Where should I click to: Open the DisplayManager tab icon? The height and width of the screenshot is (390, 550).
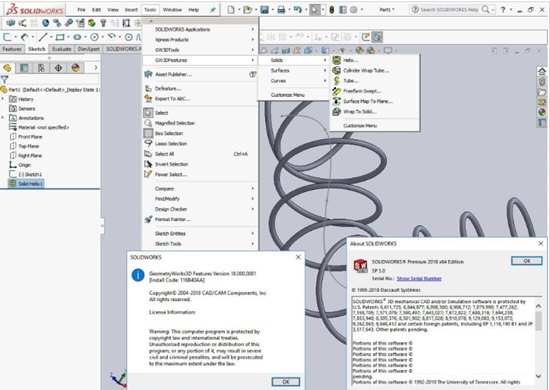[x=75, y=68]
